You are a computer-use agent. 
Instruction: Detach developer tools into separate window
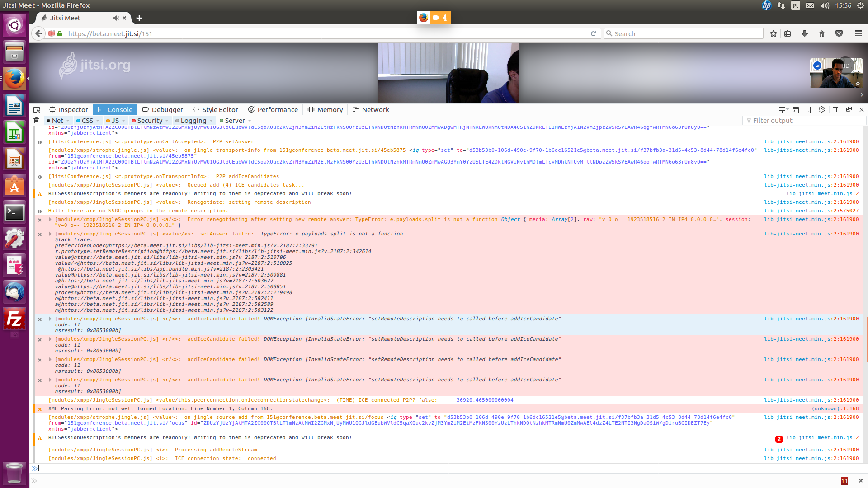click(849, 109)
